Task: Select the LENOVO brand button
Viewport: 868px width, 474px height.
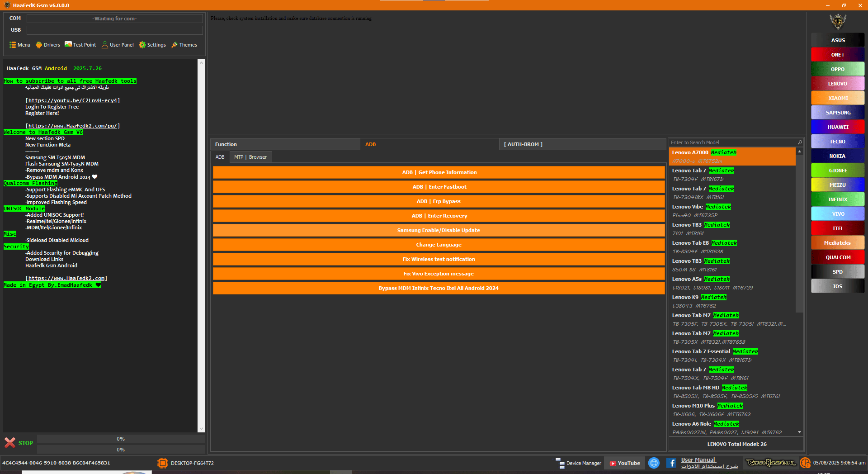Action: (x=838, y=84)
